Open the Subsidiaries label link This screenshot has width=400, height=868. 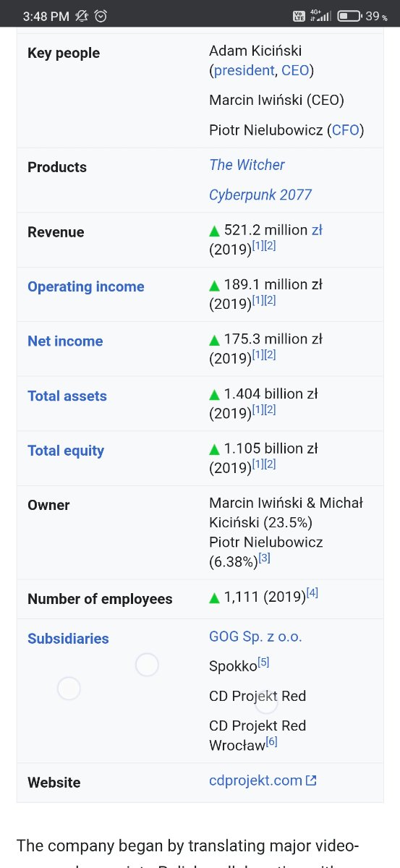click(x=68, y=639)
